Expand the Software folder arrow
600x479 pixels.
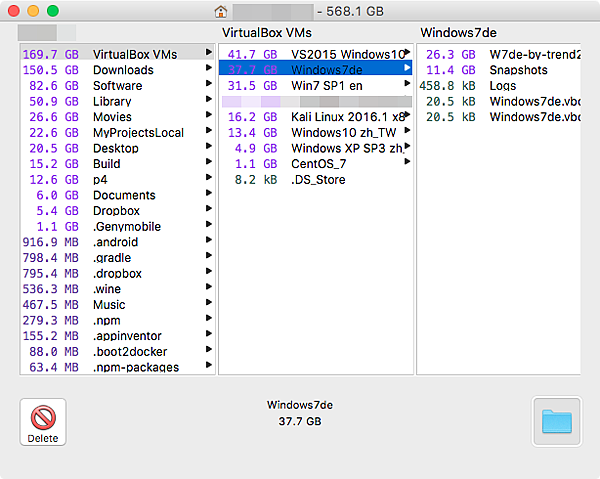[209, 83]
